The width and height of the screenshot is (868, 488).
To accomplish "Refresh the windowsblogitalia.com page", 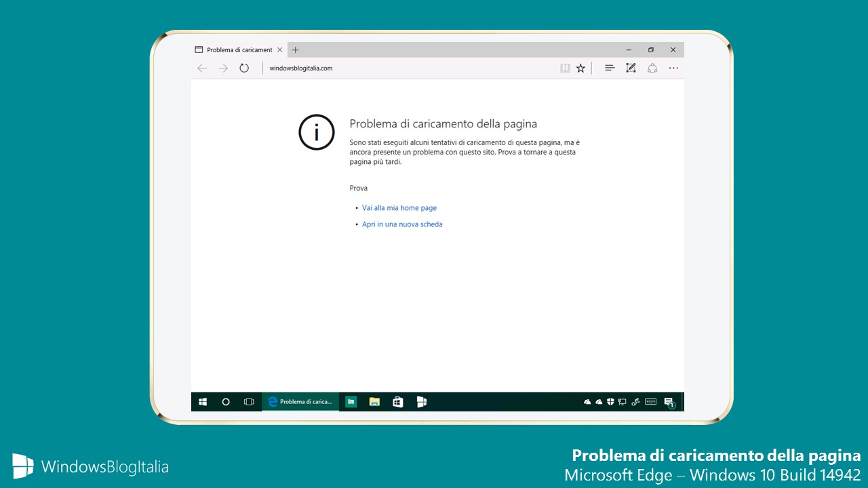I will point(244,68).
